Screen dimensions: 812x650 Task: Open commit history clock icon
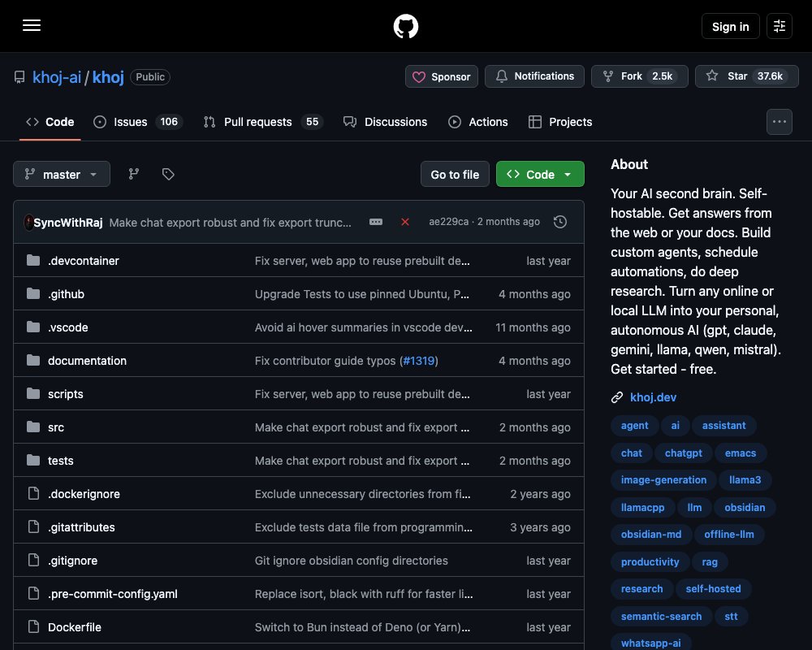559,222
